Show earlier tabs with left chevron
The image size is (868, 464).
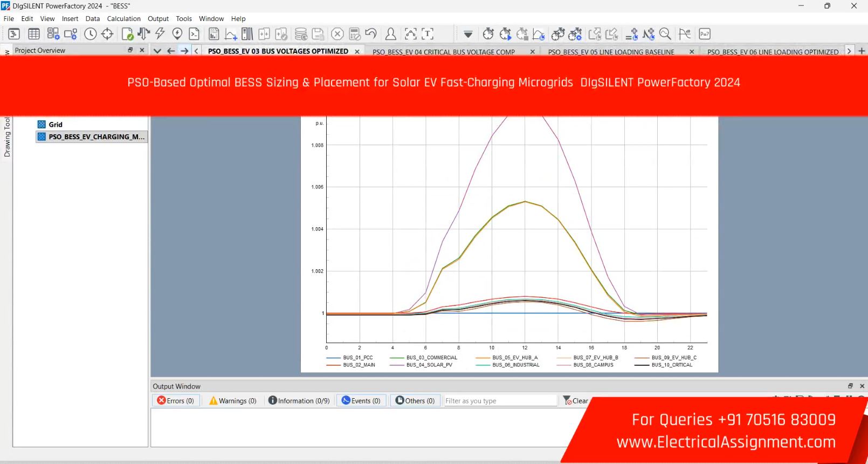pos(196,51)
